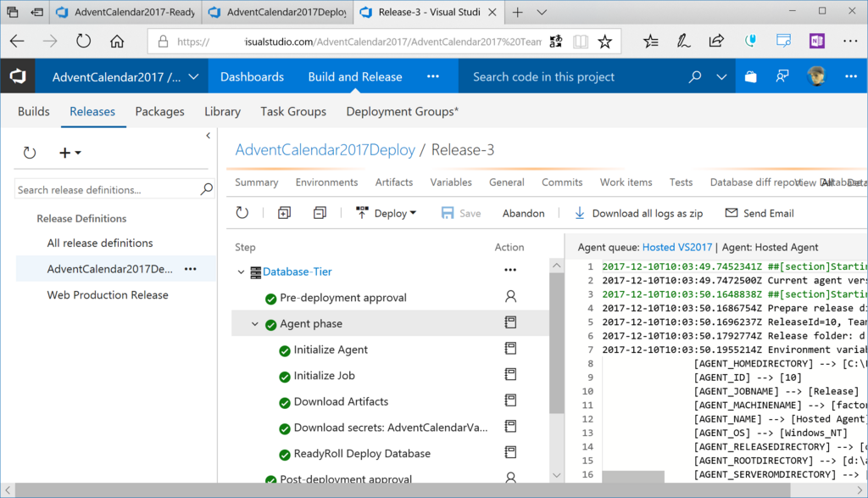Image resolution: width=868 pixels, height=498 pixels.
Task: Click the Database-Tier environment link
Action: coord(298,272)
